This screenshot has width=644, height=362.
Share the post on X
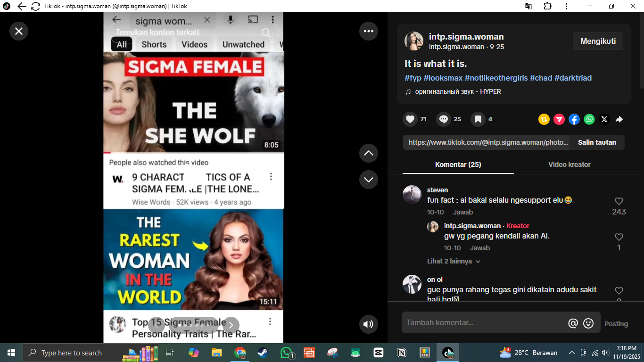coord(604,119)
